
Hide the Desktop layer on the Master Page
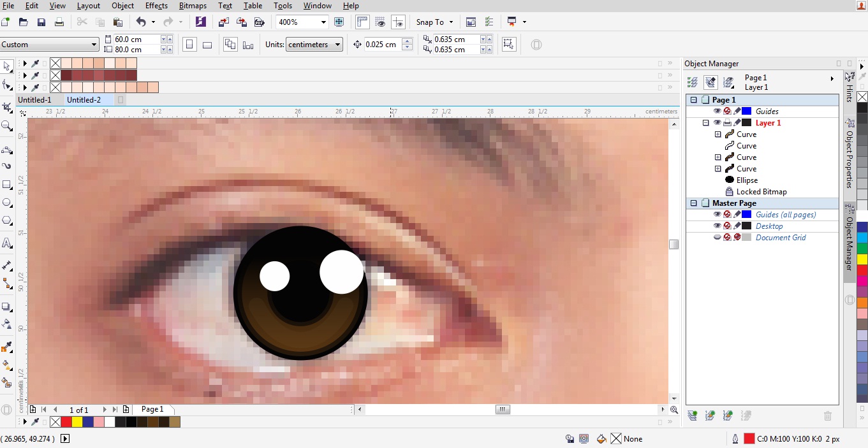[x=717, y=226]
